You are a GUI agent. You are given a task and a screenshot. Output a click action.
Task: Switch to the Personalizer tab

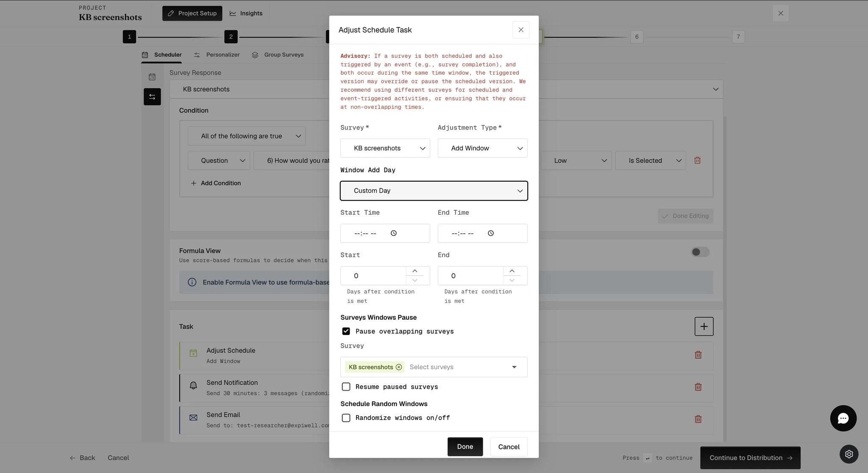217,55
